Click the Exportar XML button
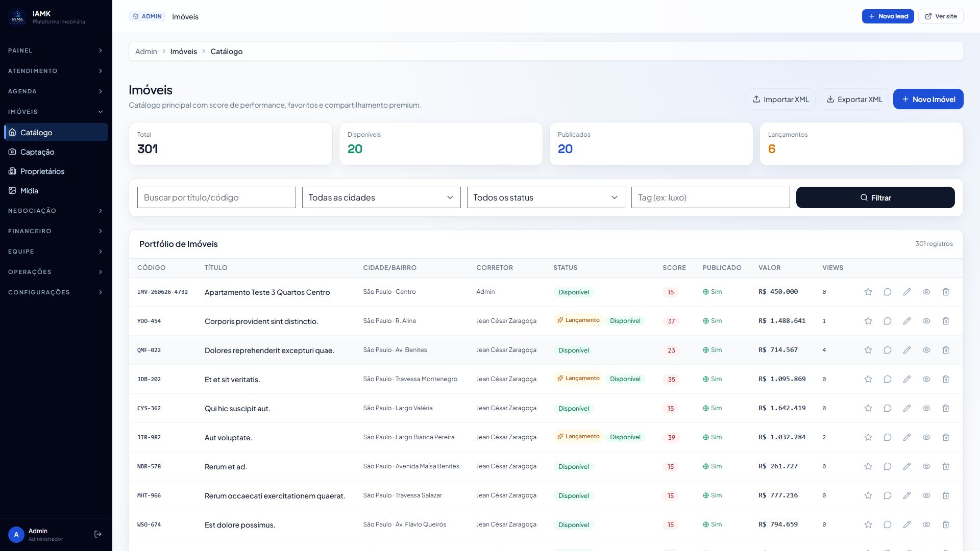980x551 pixels. 854,99
